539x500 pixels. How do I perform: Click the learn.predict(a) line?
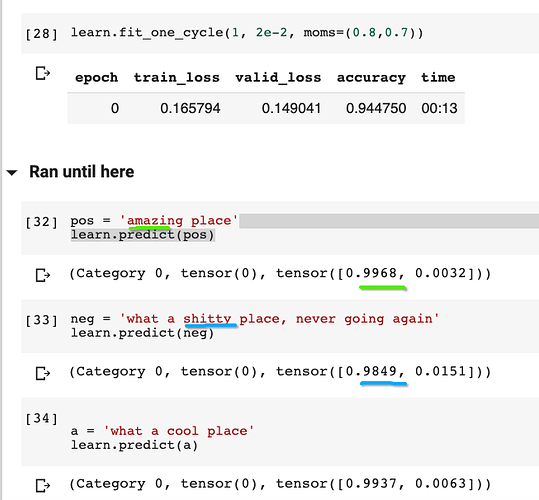pos(134,446)
